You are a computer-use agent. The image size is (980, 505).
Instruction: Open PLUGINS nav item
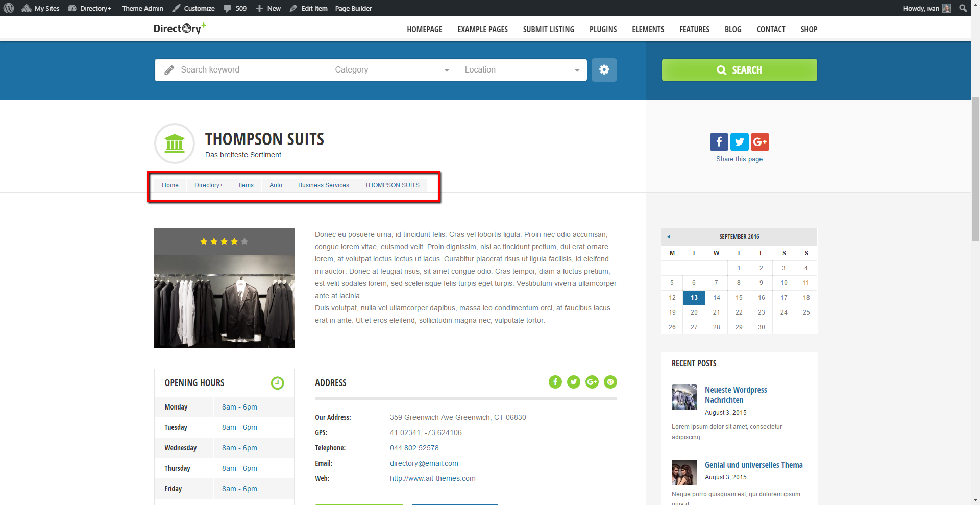(603, 29)
